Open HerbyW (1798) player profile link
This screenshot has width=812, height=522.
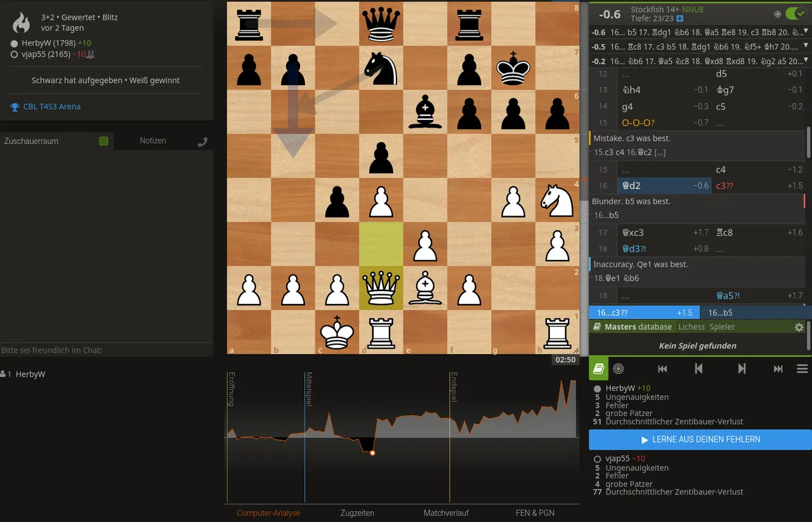[48, 43]
